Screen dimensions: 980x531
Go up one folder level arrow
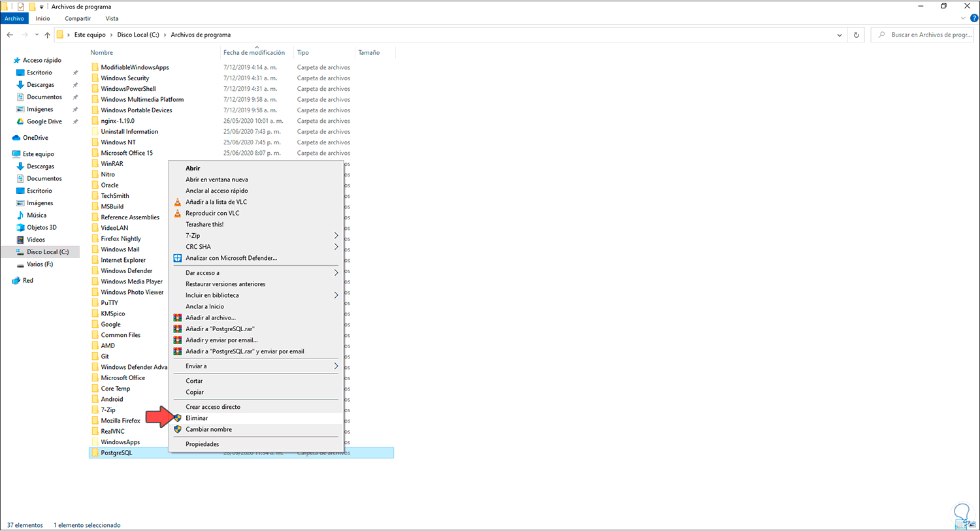click(x=47, y=35)
